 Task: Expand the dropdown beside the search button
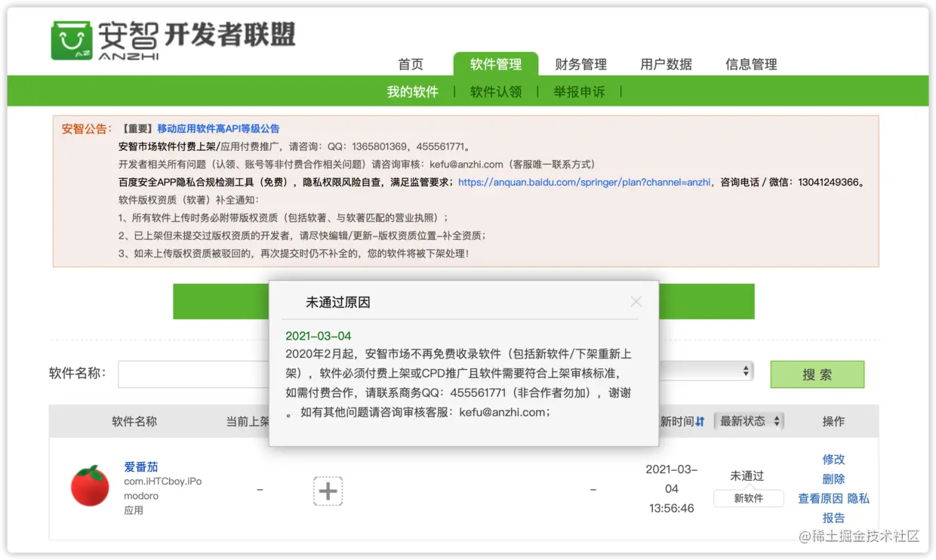pyautogui.click(x=707, y=371)
